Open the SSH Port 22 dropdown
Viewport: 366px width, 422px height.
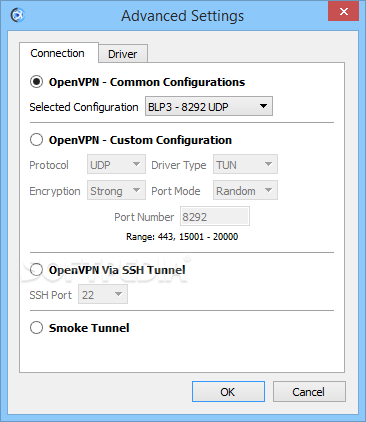(103, 294)
